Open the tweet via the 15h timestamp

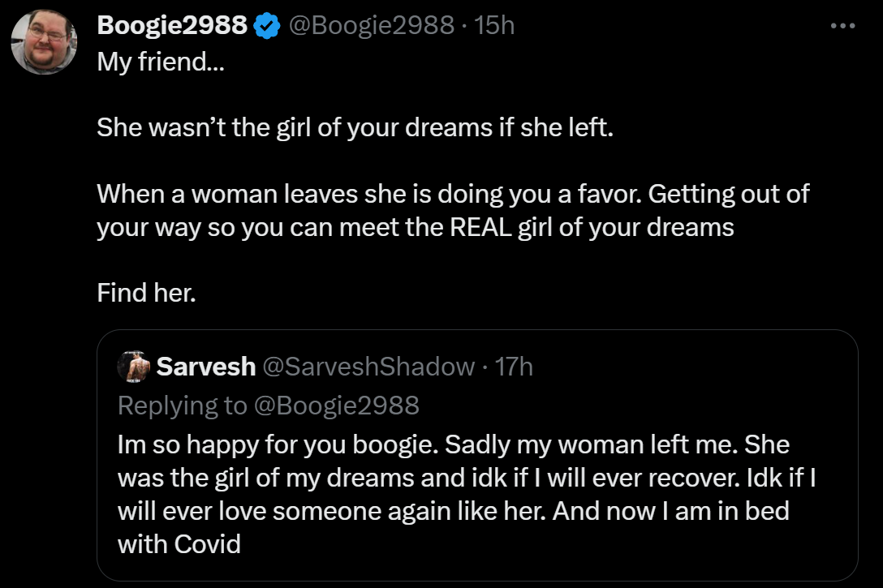[495, 26]
